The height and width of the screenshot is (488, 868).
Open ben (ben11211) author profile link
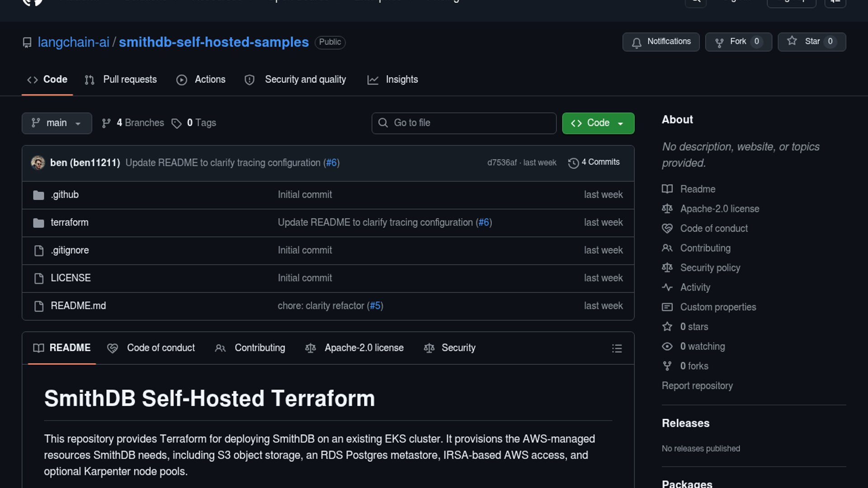pyautogui.click(x=85, y=163)
